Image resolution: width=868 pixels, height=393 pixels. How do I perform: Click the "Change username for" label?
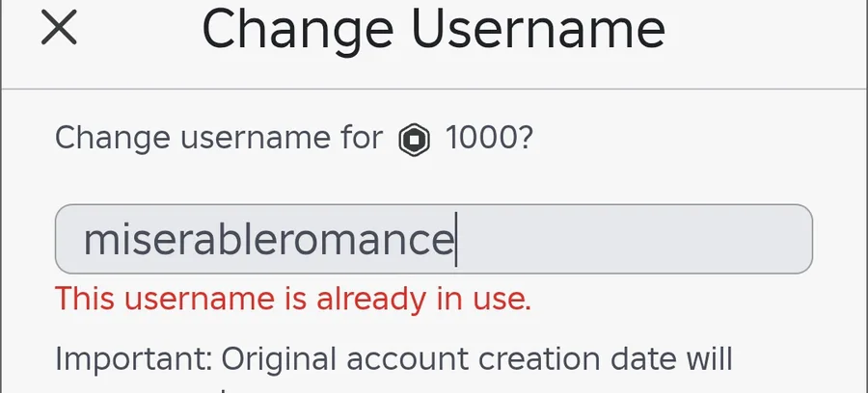pos(218,139)
